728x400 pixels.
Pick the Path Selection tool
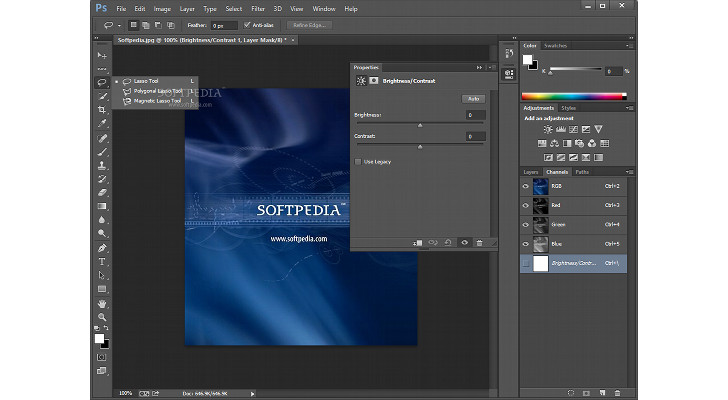(102, 275)
